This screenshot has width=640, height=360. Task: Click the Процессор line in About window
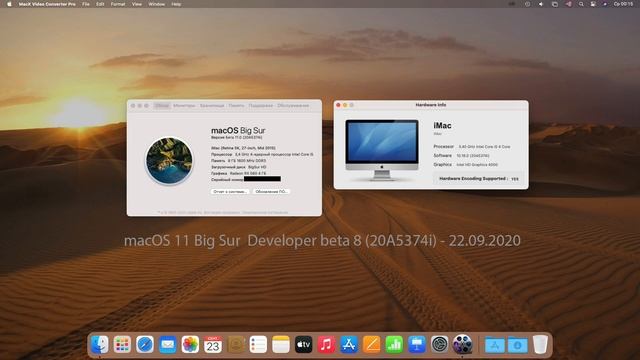point(262,154)
